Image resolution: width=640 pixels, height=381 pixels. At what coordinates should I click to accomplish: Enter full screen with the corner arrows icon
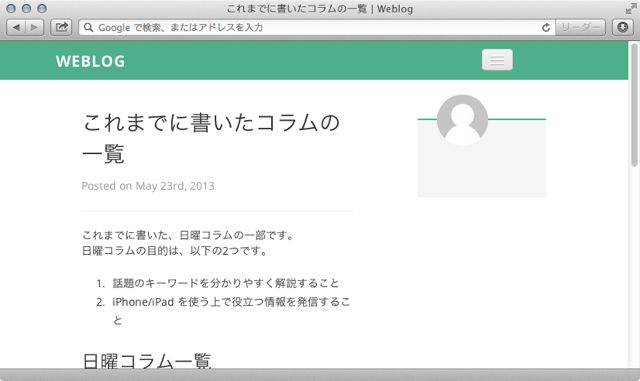coord(631,9)
